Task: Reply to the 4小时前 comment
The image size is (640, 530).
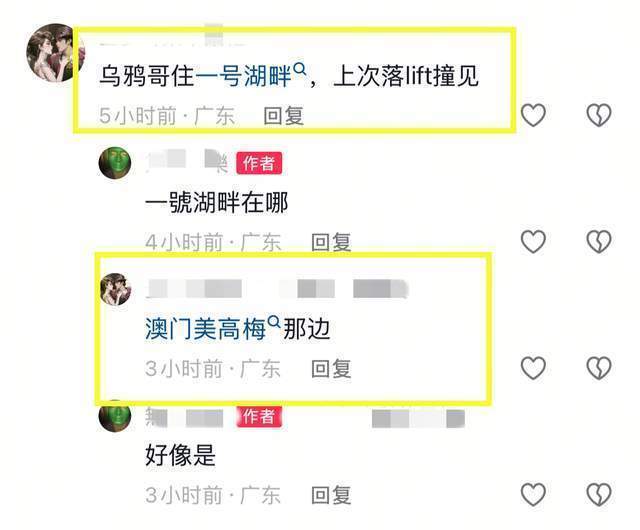Action: pos(331,242)
